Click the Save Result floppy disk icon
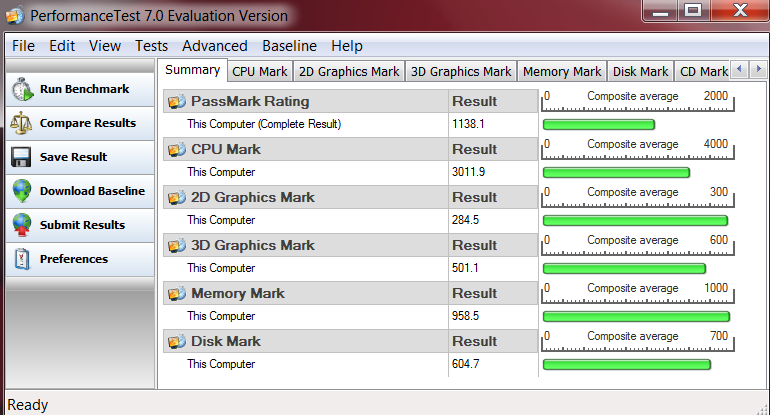The height and width of the screenshot is (415, 770). 22,157
